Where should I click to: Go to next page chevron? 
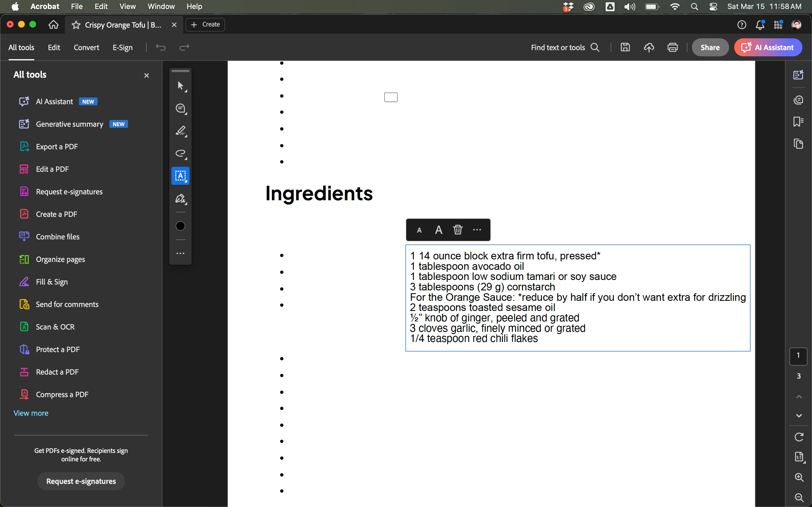(x=799, y=415)
